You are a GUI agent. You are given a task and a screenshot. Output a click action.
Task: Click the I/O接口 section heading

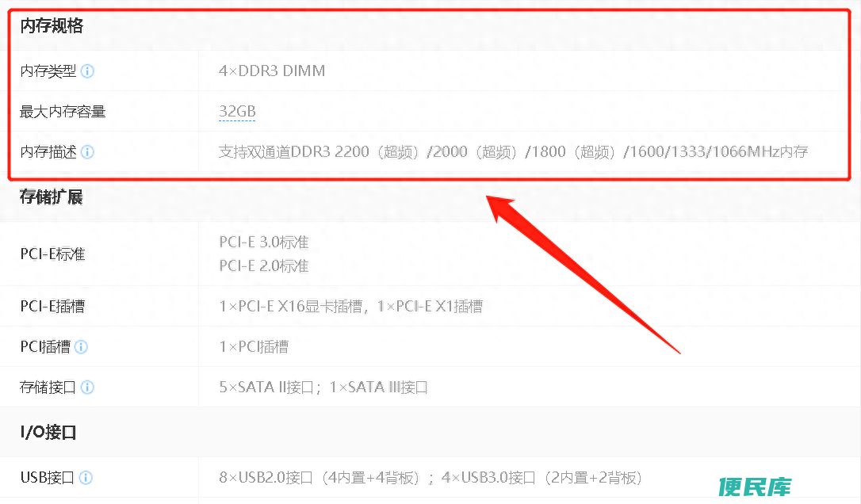(48, 433)
